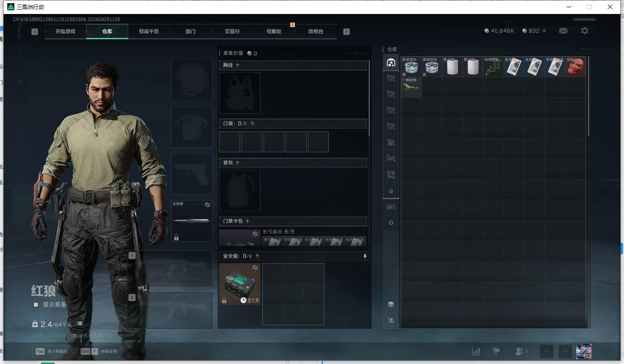Click the 三角洲行动 app logo in title bar
Screen dimensions: 624x364
11,7
